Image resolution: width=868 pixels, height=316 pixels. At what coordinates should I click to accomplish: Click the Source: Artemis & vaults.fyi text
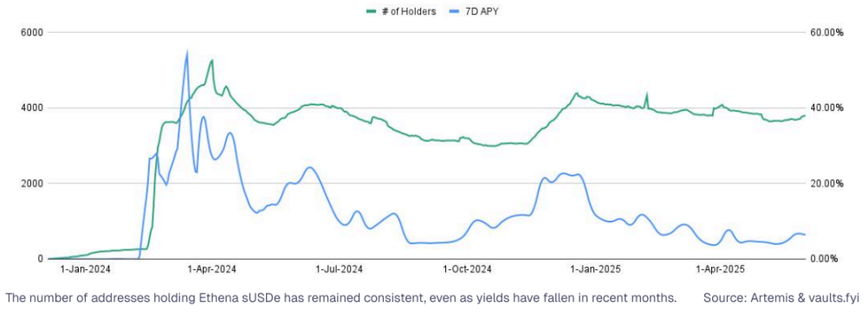click(x=781, y=298)
